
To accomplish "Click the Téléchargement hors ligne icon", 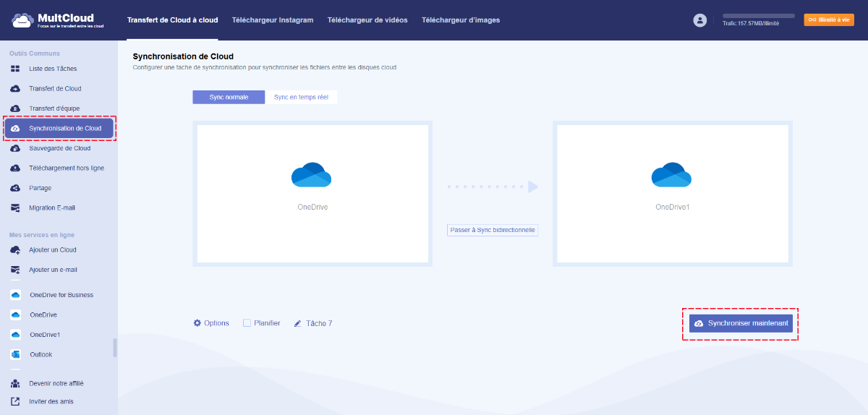I will pyautogui.click(x=15, y=168).
